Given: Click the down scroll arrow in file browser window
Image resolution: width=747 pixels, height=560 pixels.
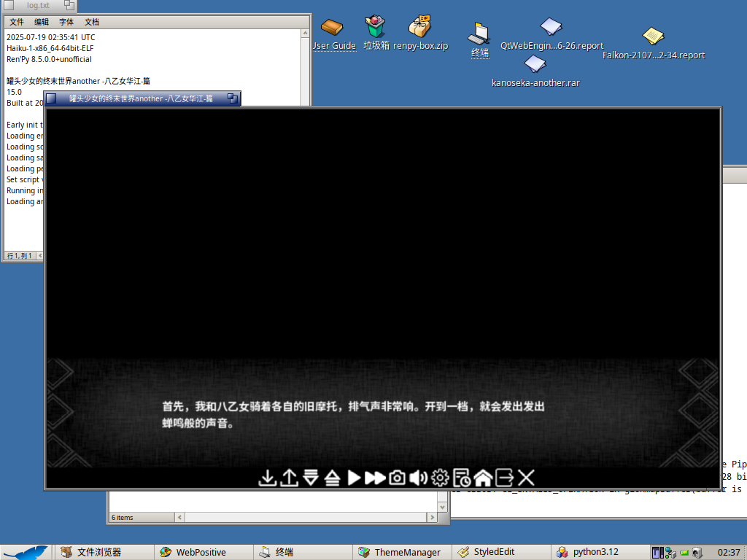Looking at the screenshot, I should [443, 507].
